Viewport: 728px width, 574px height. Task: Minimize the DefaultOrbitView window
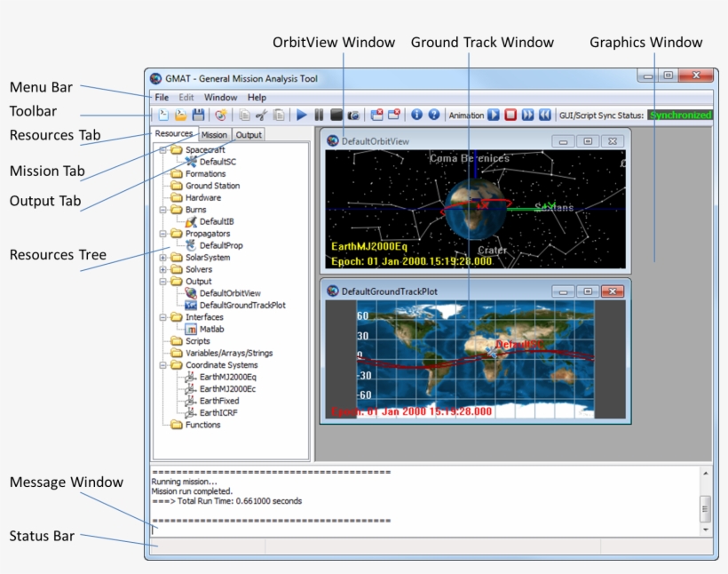coord(563,141)
